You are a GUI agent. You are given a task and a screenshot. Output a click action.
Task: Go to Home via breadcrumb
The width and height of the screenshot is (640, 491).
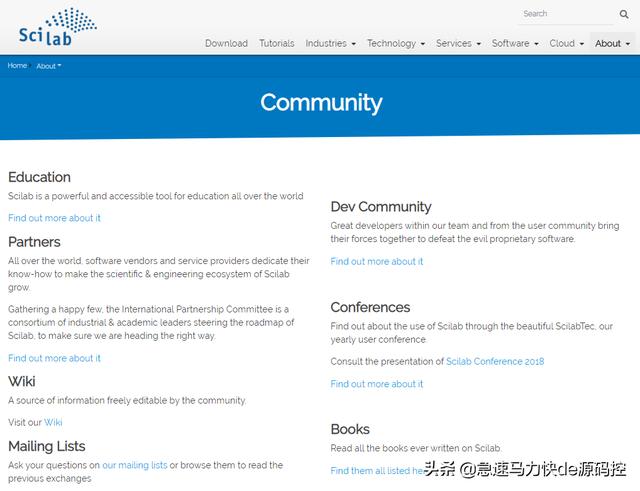tap(17, 66)
